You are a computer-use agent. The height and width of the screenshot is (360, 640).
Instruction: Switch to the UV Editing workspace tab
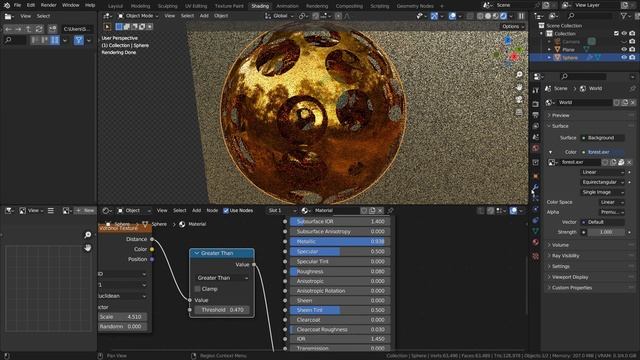(x=196, y=6)
